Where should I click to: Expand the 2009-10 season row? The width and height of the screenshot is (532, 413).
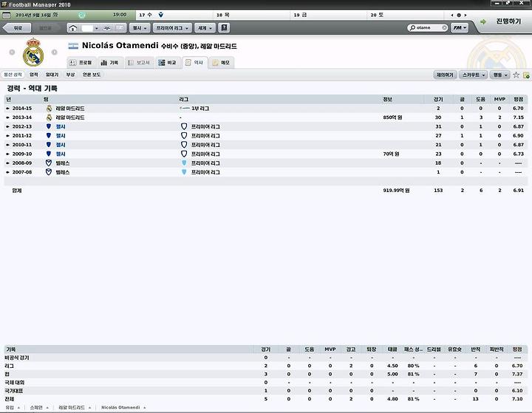click(x=8, y=154)
